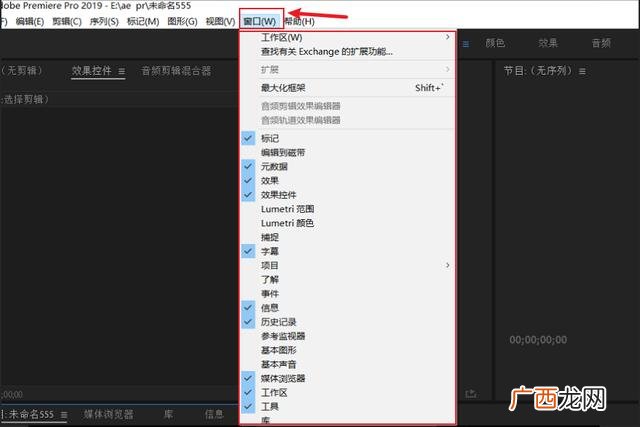Viewport: 640px width, 427px height.
Task: Select 编辑到磁带 in Window menu
Action: pyautogui.click(x=348, y=153)
